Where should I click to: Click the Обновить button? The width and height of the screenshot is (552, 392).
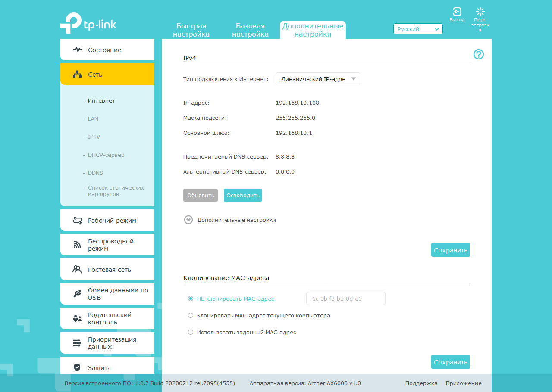(201, 195)
